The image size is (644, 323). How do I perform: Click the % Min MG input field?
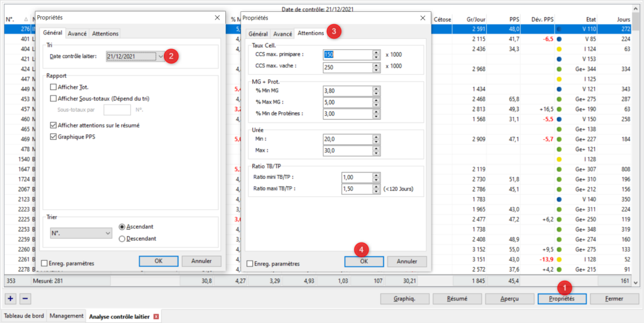click(x=347, y=91)
